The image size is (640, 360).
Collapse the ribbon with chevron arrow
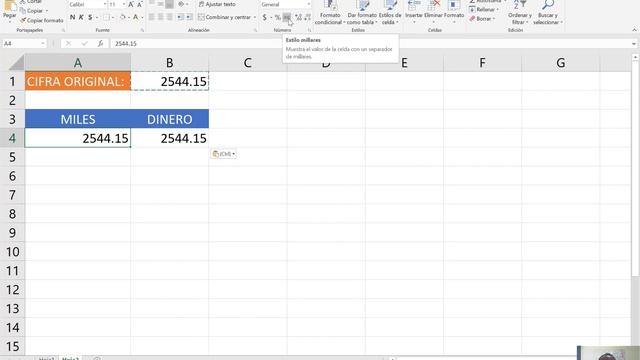tap(634, 30)
